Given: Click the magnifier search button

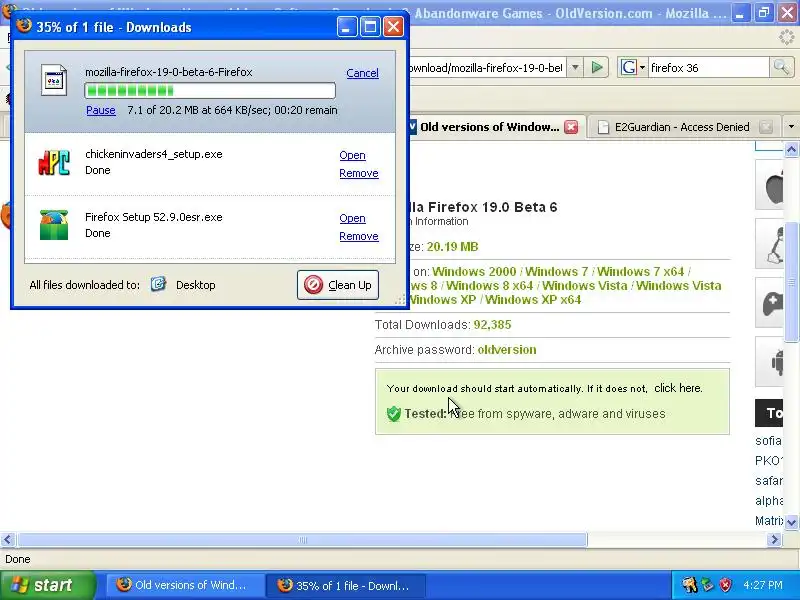Looking at the screenshot, I should pos(781,67).
